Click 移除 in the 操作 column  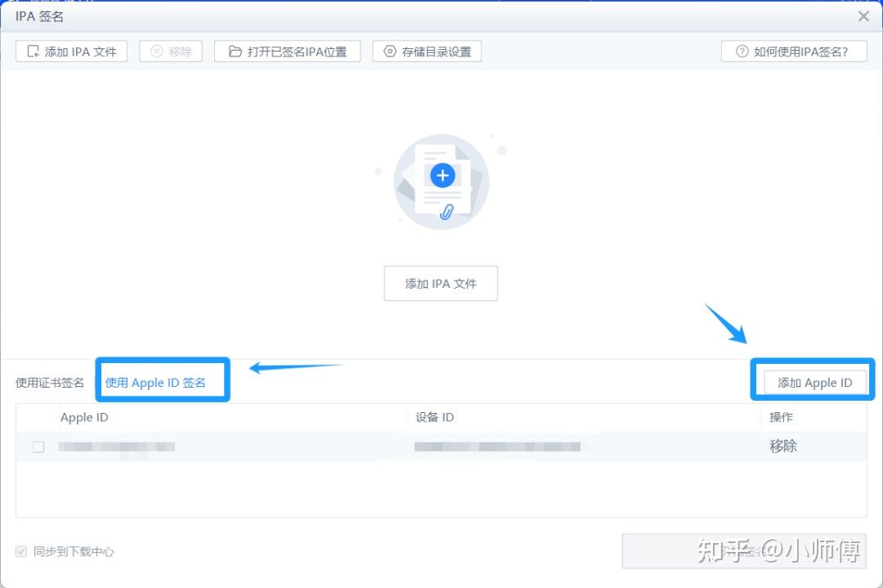coord(783,446)
